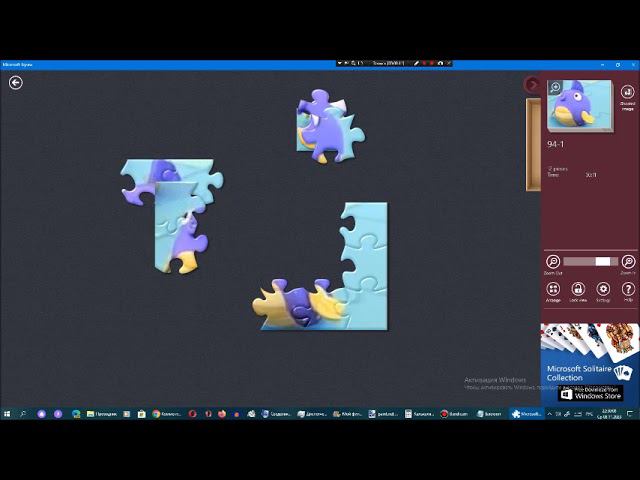Show hidden system tray icons

point(549,414)
